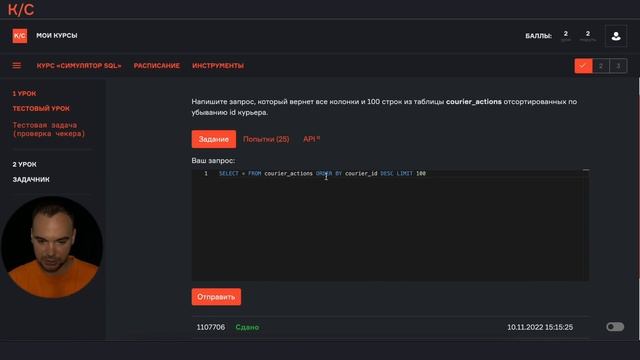Click the БАЛЛЫ label

[538, 36]
